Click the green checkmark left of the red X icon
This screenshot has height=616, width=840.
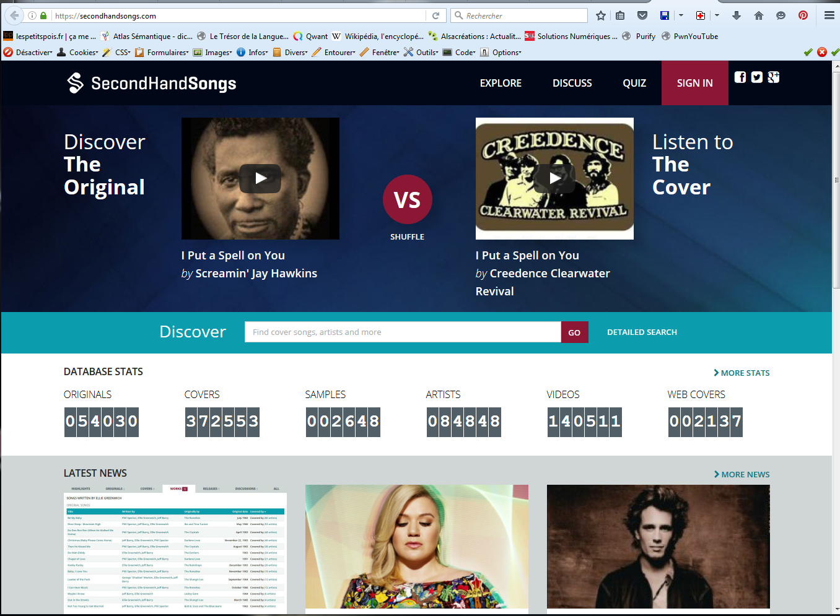pyautogui.click(x=808, y=52)
